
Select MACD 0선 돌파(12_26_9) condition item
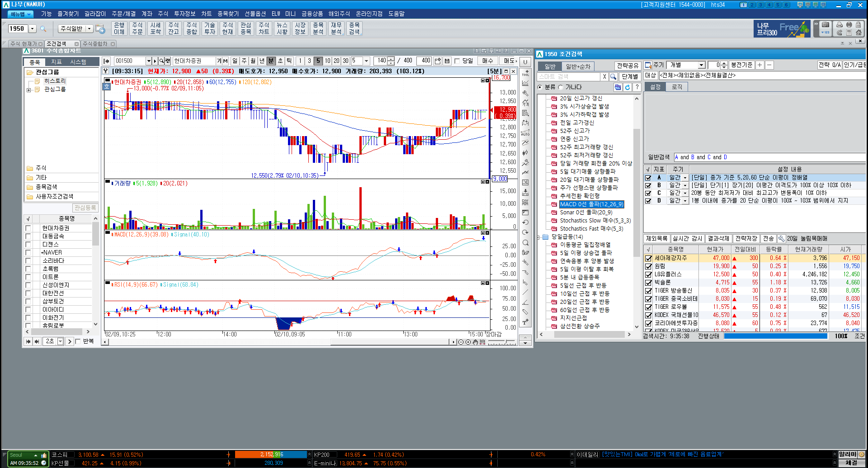point(591,204)
